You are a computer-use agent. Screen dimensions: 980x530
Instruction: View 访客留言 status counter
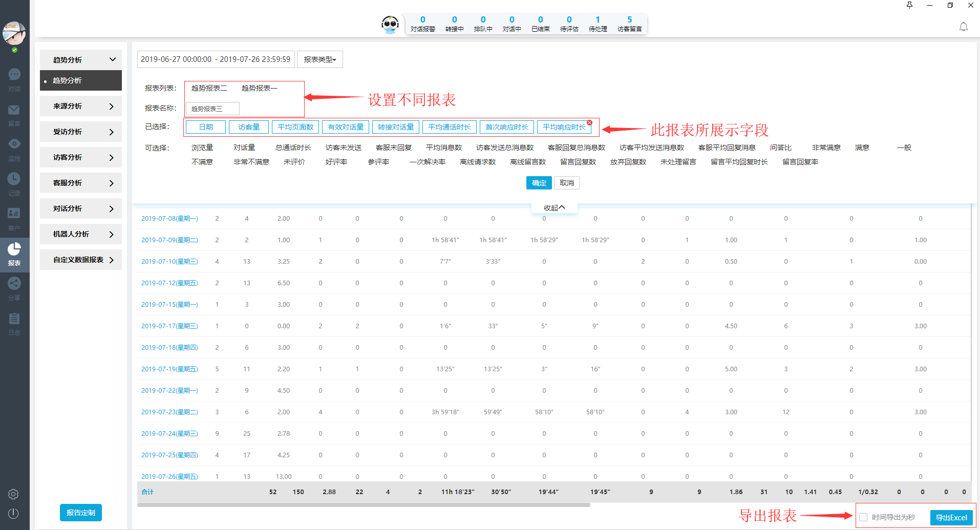tap(629, 24)
